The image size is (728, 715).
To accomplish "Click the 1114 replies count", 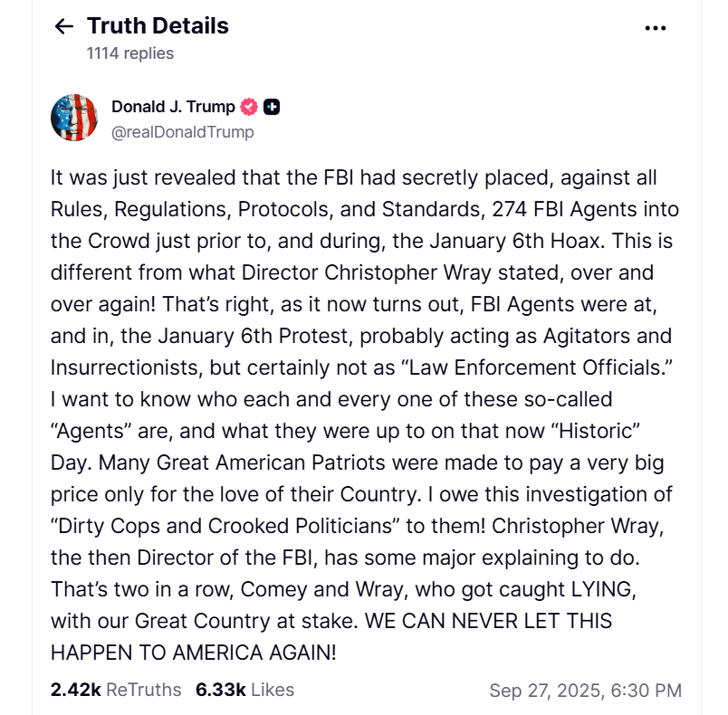I will [130, 53].
